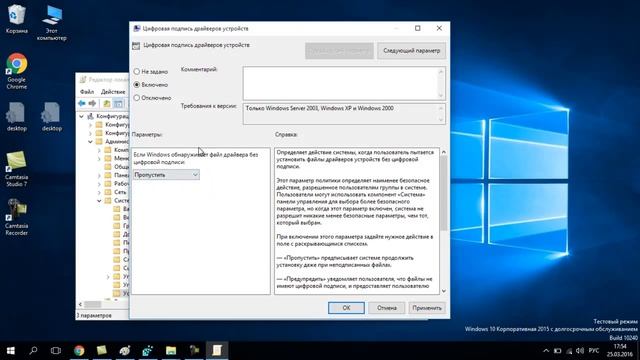Click the show/hide console tree toolbar icon

coord(118,104)
